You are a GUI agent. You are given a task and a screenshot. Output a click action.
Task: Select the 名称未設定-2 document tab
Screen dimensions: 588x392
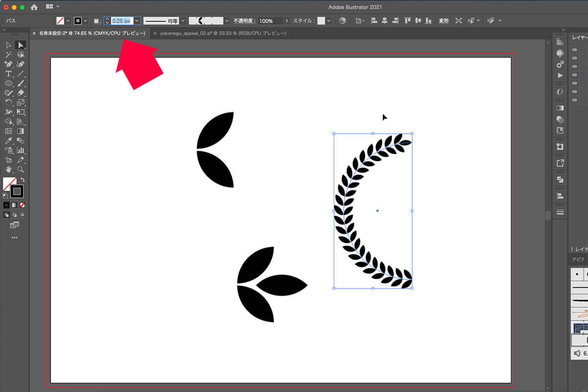[x=92, y=33]
